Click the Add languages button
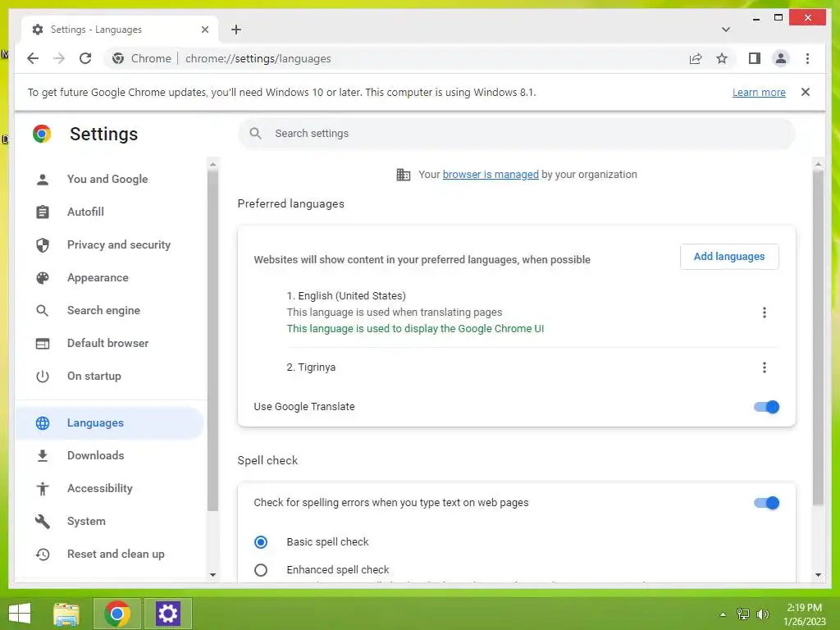 pyautogui.click(x=729, y=257)
